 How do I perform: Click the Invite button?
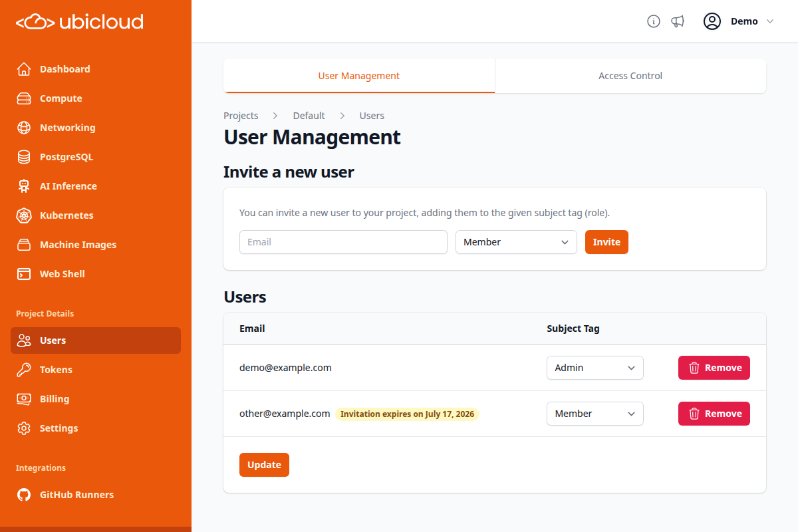pos(606,242)
